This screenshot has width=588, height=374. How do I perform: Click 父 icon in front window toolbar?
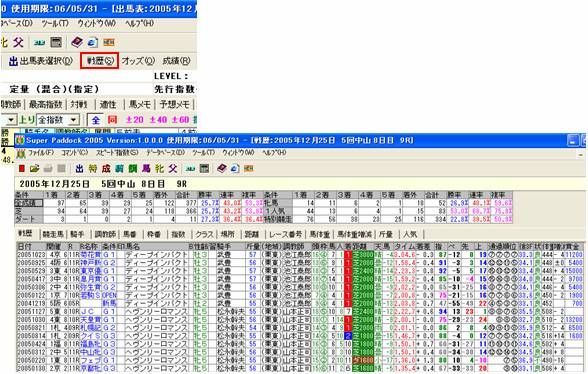pyautogui.click(x=172, y=169)
